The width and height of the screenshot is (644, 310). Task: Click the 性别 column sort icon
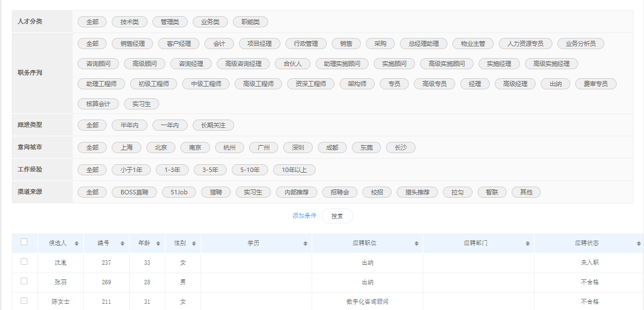coord(194,244)
